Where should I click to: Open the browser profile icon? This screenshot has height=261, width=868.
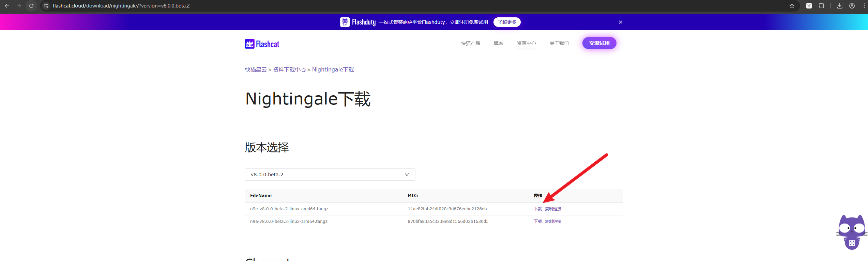tap(852, 6)
